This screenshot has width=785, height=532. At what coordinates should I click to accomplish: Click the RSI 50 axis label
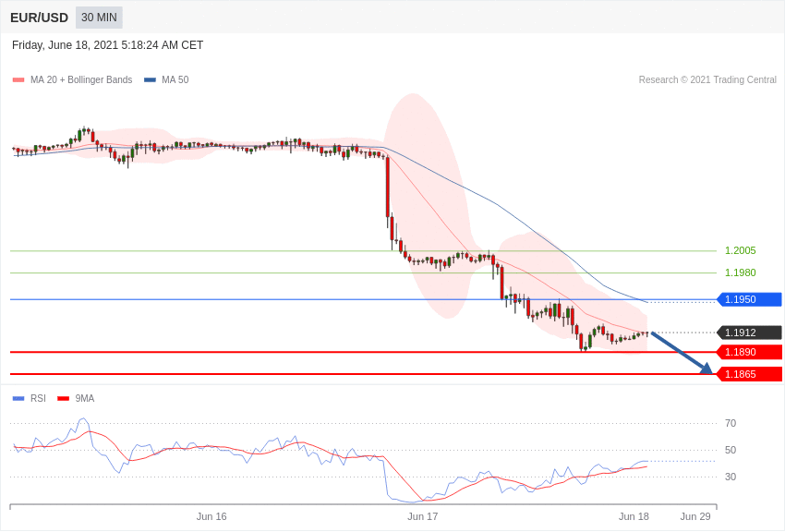pos(731,450)
